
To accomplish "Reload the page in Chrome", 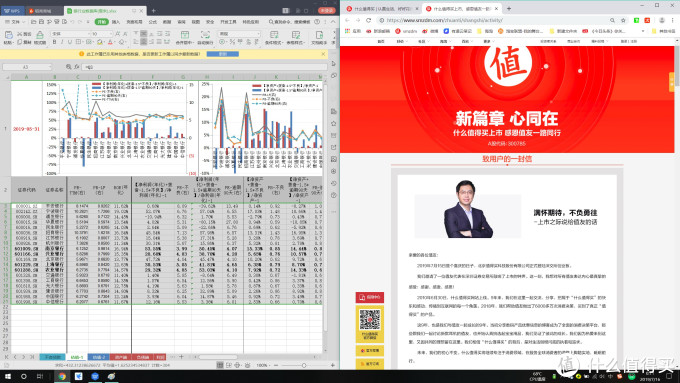I will pyautogui.click(x=369, y=20).
